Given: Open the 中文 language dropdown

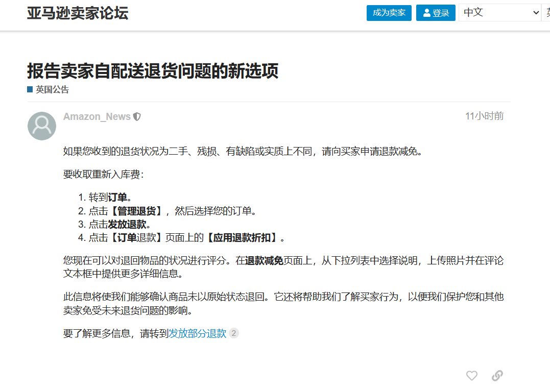Looking at the screenshot, I should tap(500, 13).
